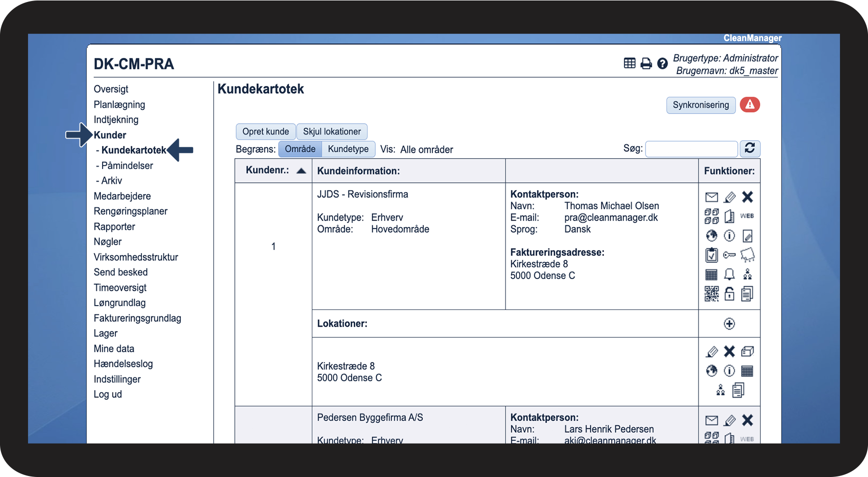Click open padlock icon for JJDS customer
The width and height of the screenshot is (868, 477).
click(x=729, y=294)
